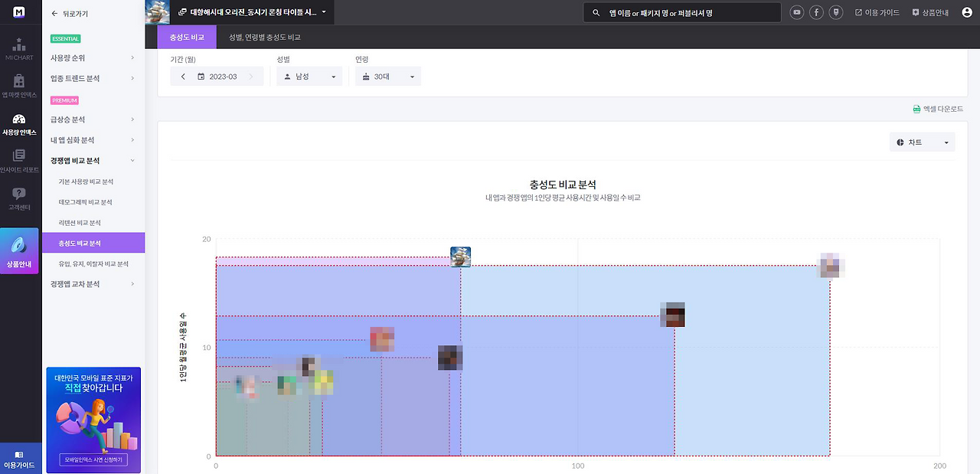This screenshot has height=474, width=980.
Task: Click the red pixelated app marker on chart
Action: click(382, 338)
